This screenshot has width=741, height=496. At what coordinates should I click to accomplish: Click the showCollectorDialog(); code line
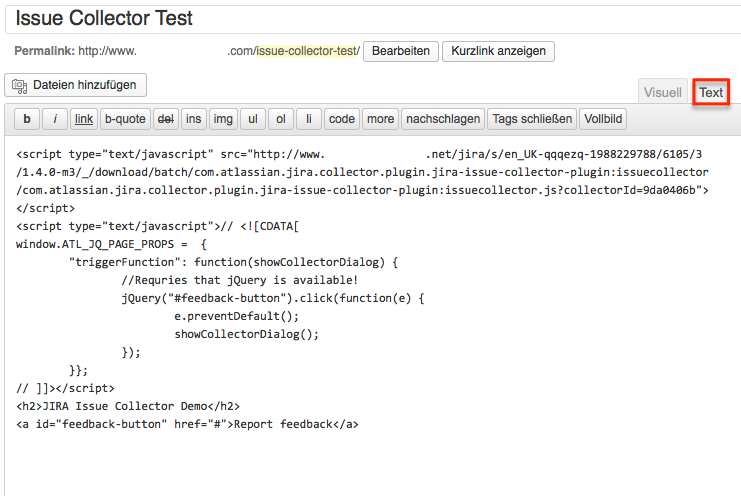[x=246, y=334]
